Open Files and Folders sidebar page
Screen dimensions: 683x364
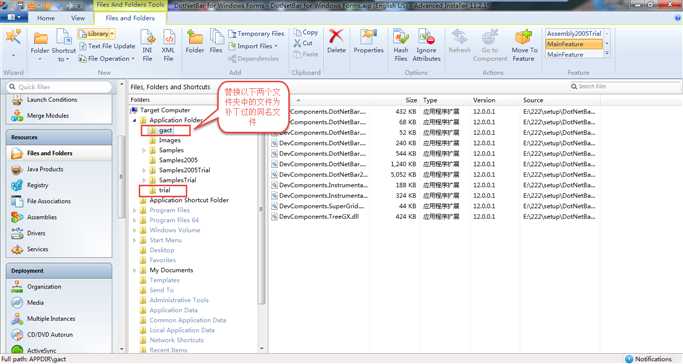point(60,153)
